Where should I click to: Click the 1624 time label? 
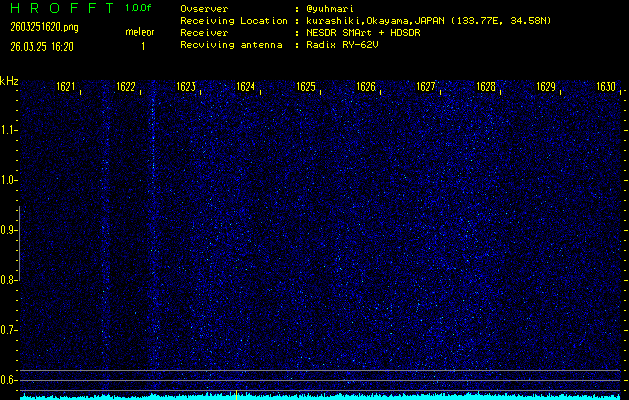click(246, 87)
